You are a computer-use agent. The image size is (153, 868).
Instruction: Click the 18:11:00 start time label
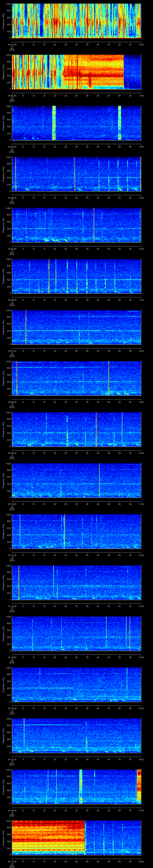pos(12,555)
